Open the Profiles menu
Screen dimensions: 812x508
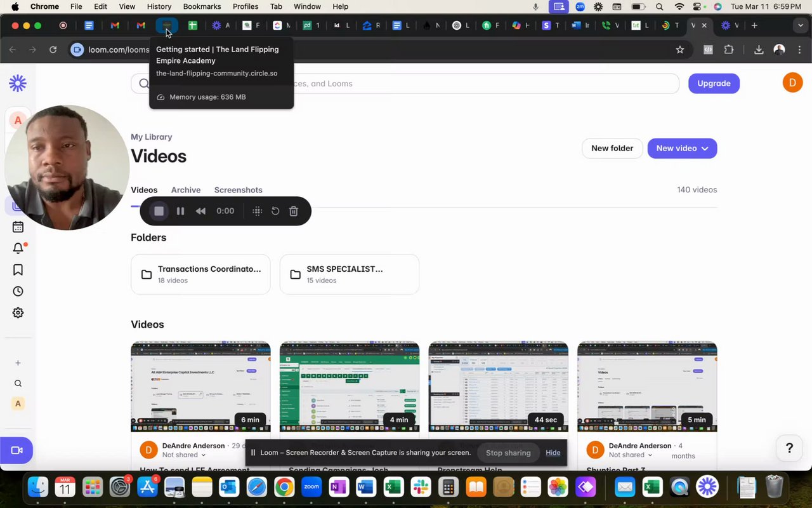(x=246, y=6)
